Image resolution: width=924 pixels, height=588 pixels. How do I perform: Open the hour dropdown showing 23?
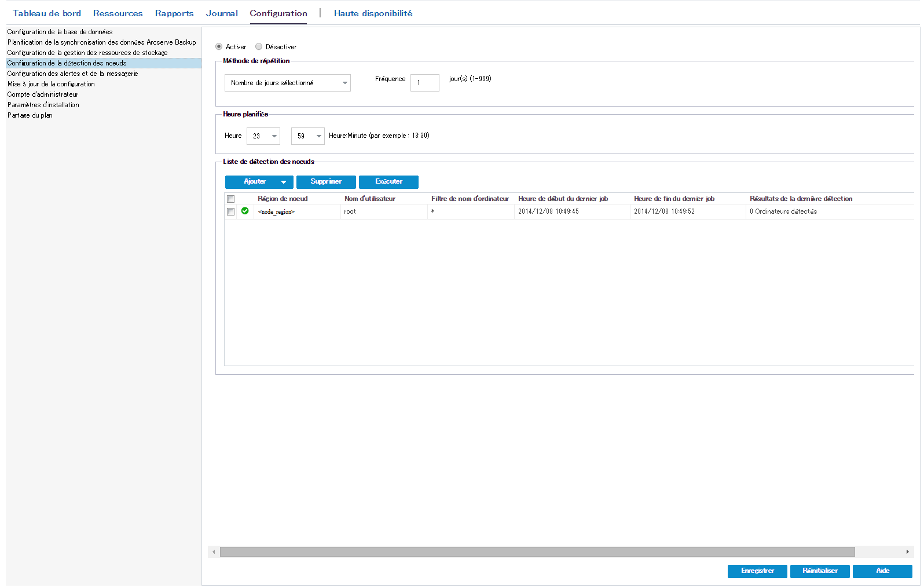point(263,136)
